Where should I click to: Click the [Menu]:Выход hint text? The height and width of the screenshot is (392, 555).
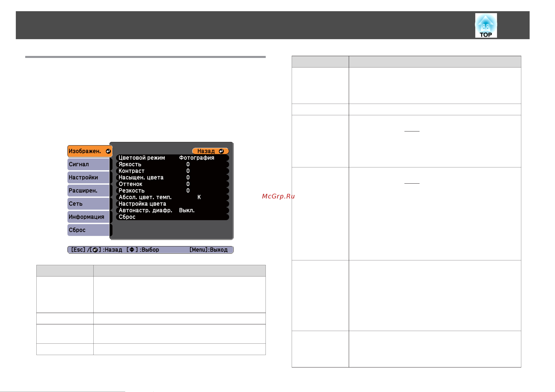[x=209, y=250]
